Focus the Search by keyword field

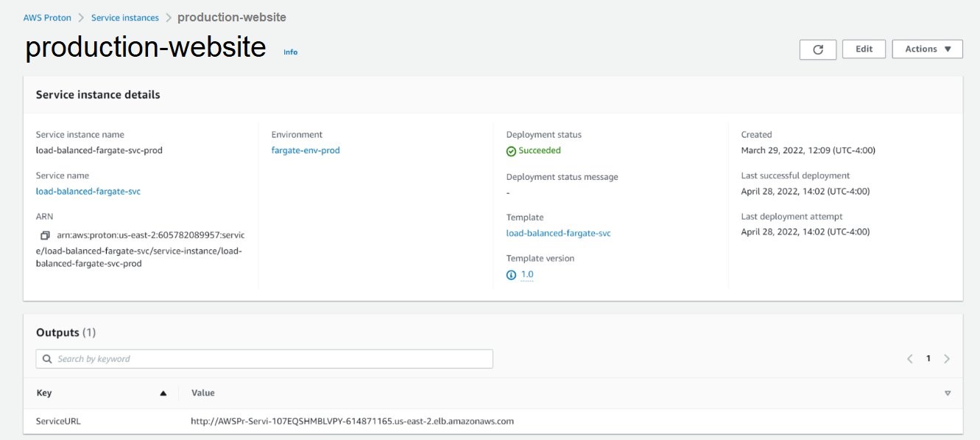coord(264,359)
